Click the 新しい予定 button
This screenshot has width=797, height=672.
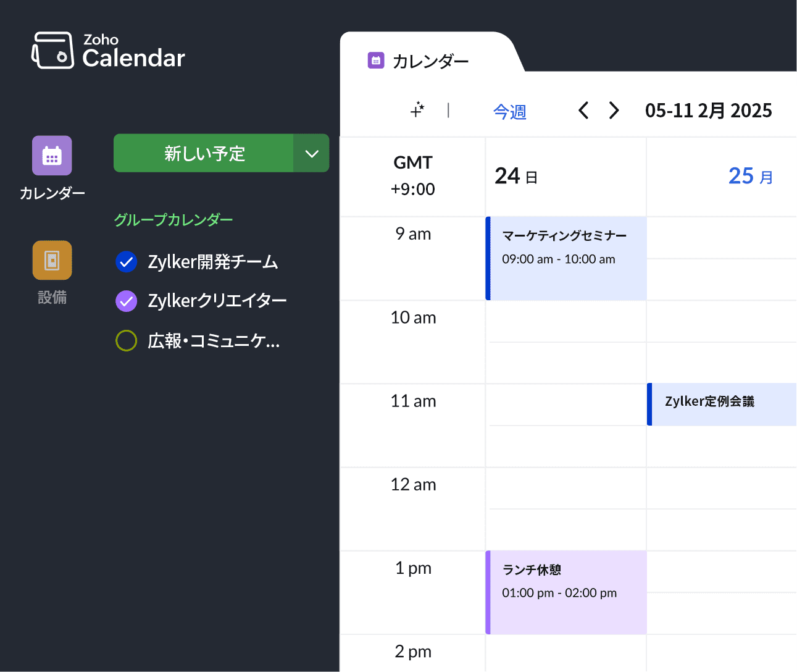(204, 153)
